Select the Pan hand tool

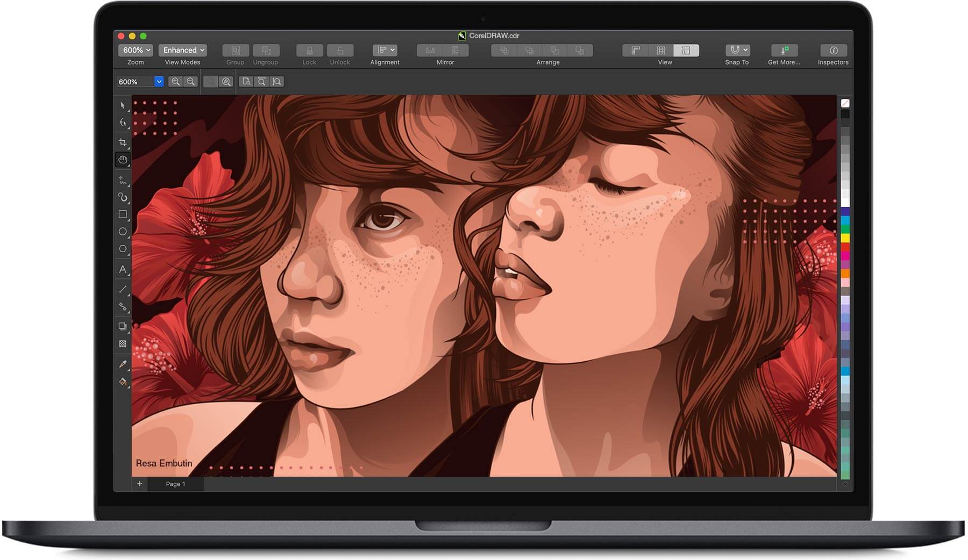tap(123, 160)
